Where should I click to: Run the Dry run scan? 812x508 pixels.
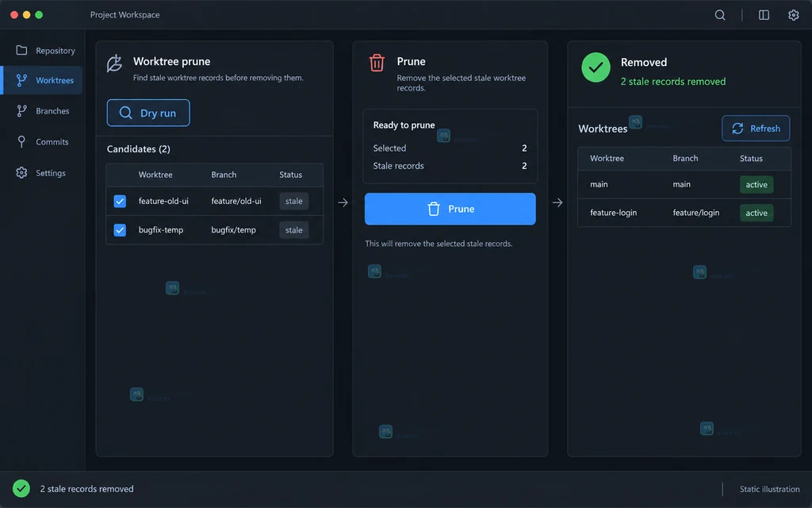click(x=148, y=113)
